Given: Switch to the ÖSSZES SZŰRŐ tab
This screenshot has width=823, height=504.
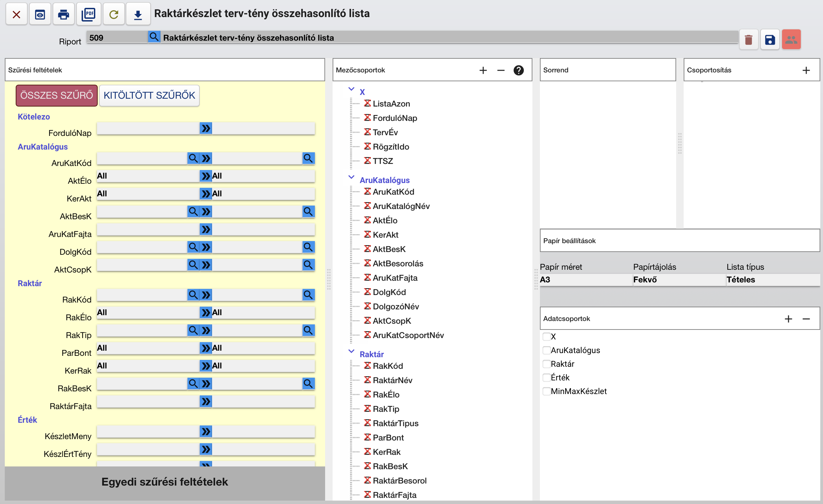Looking at the screenshot, I should (x=57, y=95).
